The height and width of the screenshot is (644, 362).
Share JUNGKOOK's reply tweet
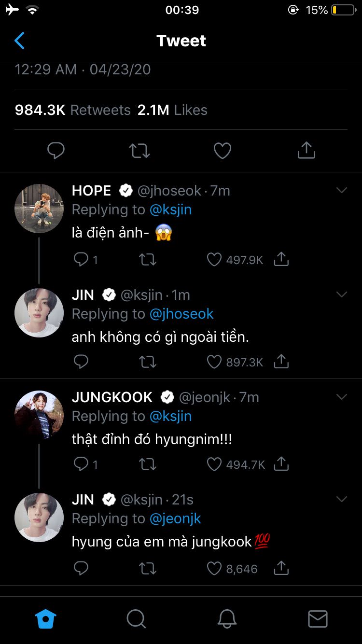281,464
